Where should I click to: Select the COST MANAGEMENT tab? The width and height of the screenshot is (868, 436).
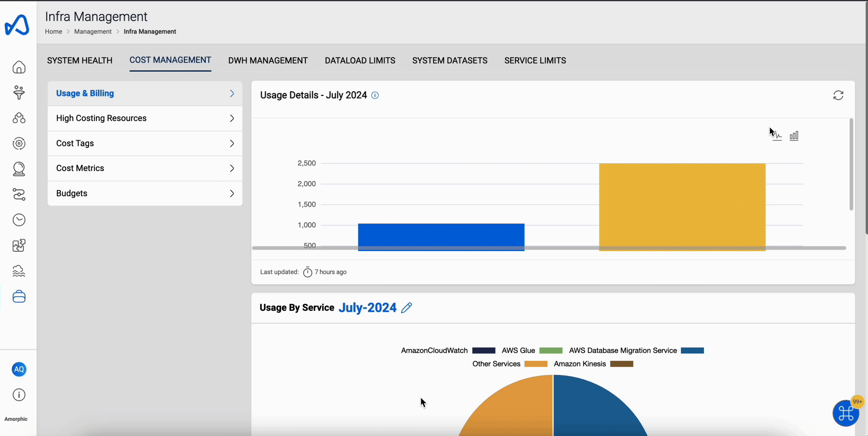171,60
